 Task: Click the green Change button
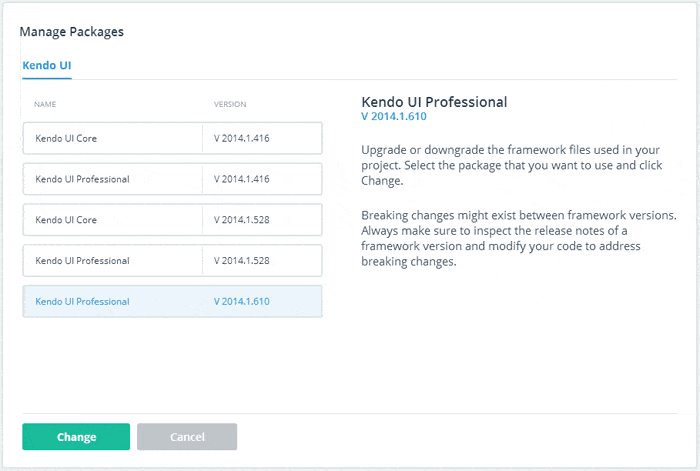76,437
